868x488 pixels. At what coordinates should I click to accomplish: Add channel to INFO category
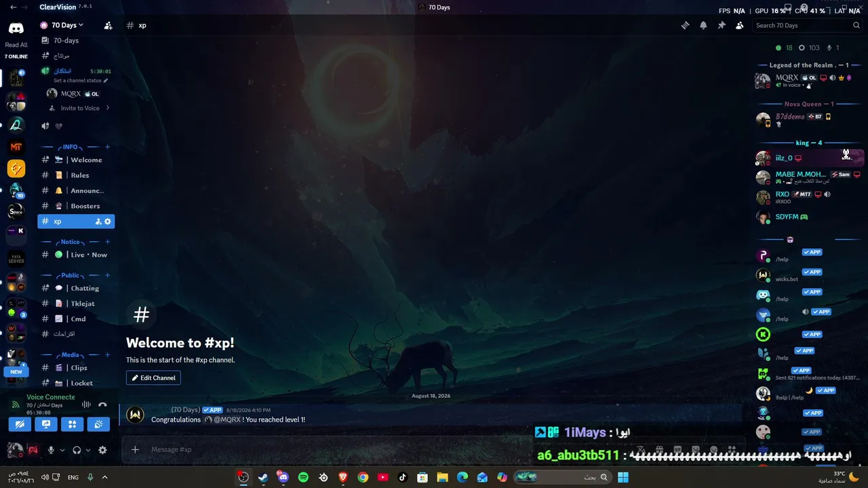[x=107, y=147]
